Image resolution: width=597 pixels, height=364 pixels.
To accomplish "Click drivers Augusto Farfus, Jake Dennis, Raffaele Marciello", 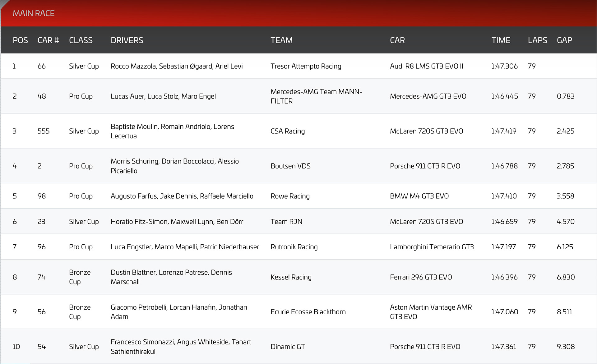I will (x=182, y=196).
